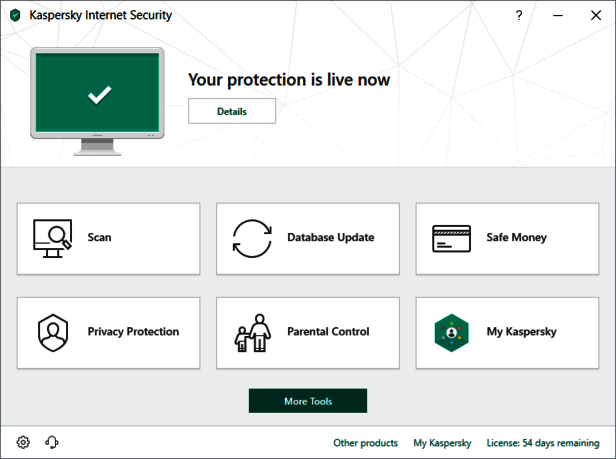Click the Kaspersky shield logo in title bar

(x=14, y=15)
